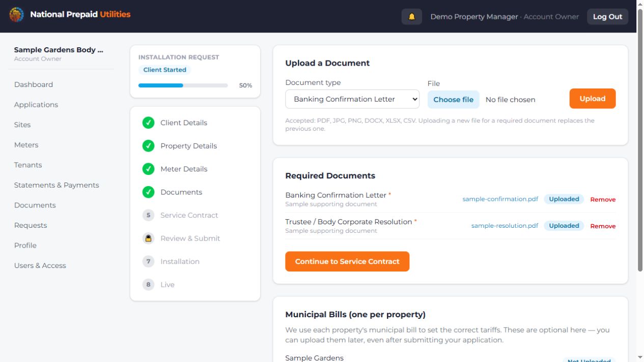Screen dimensions: 644x362
Task: Click the step 7 Installation badge
Action: pos(148,261)
